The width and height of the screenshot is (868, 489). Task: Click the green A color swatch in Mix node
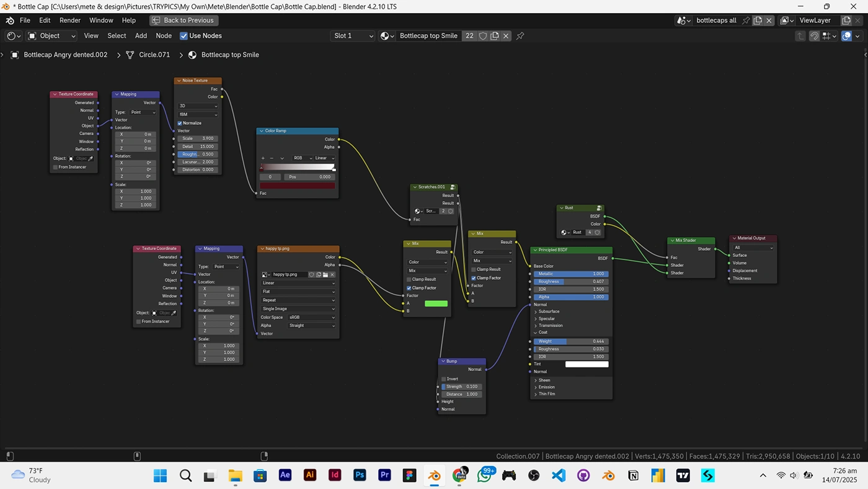tap(436, 303)
